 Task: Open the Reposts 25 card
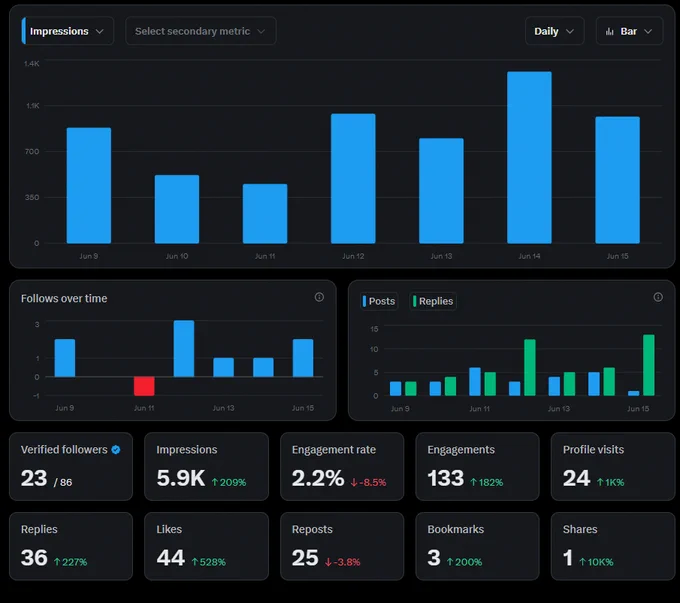pyautogui.click(x=342, y=546)
